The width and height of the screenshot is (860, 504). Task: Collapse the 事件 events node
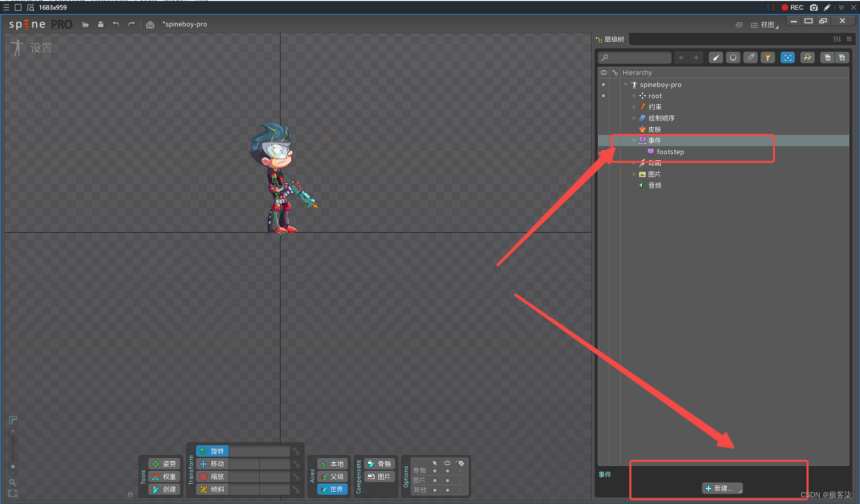coord(634,141)
